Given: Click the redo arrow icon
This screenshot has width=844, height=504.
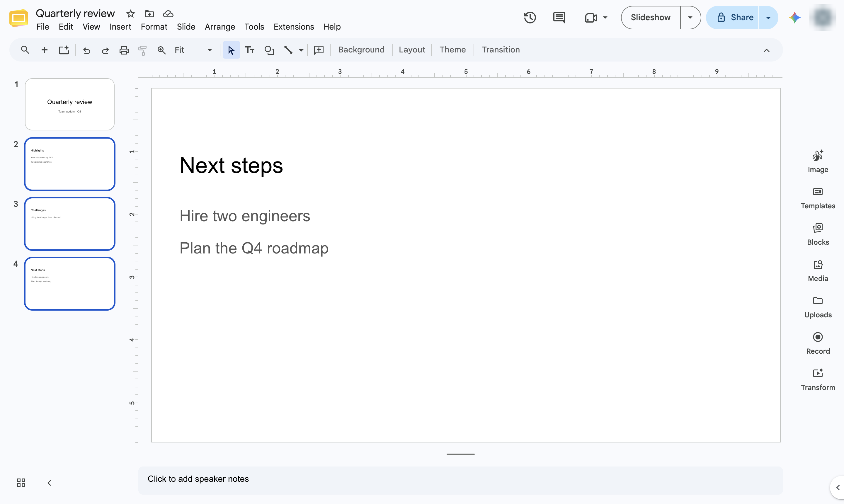Looking at the screenshot, I should pos(105,50).
